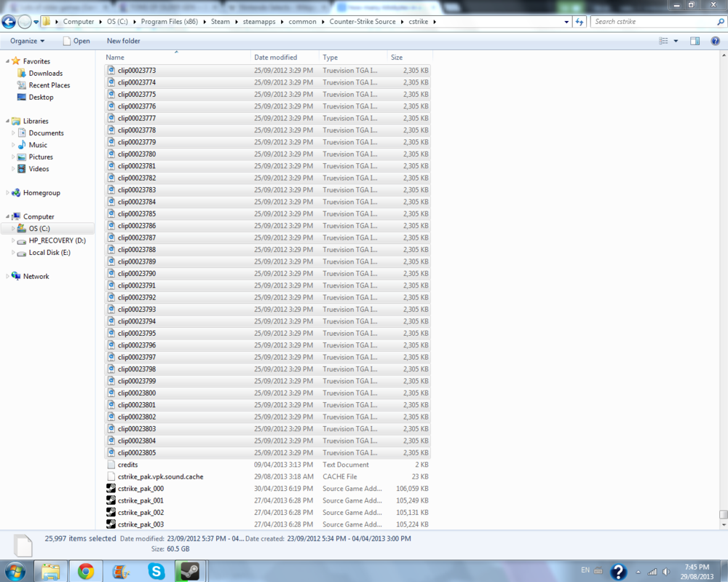
Task: Click Counter-Strike Source in address path
Action: coord(363,21)
